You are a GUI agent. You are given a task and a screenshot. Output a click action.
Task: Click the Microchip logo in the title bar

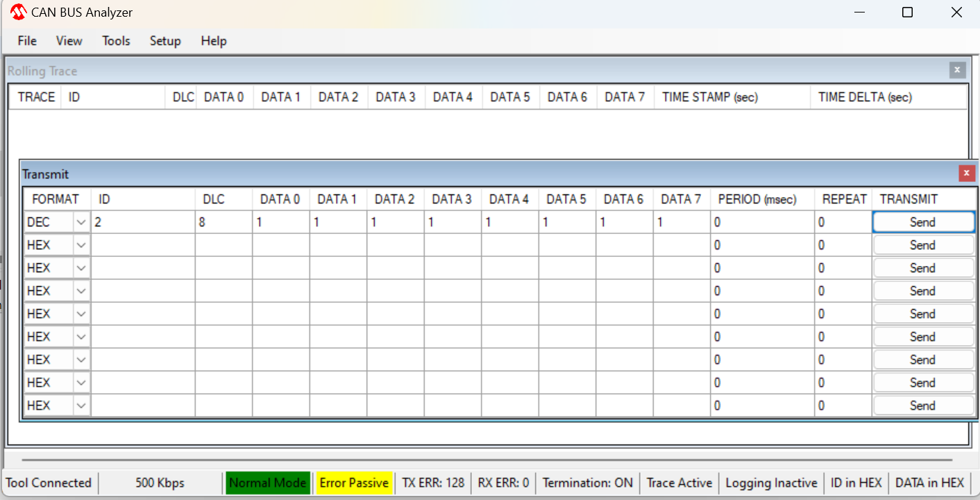tap(18, 12)
